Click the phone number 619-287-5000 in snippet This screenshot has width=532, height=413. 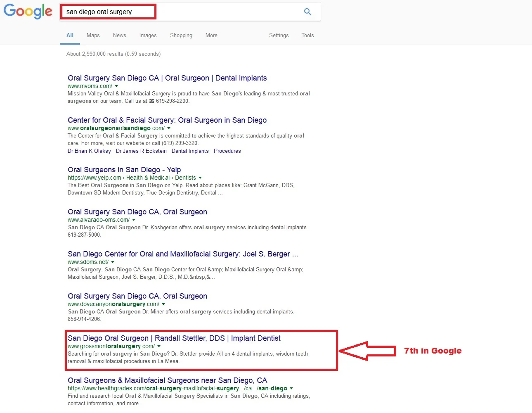pos(84,235)
